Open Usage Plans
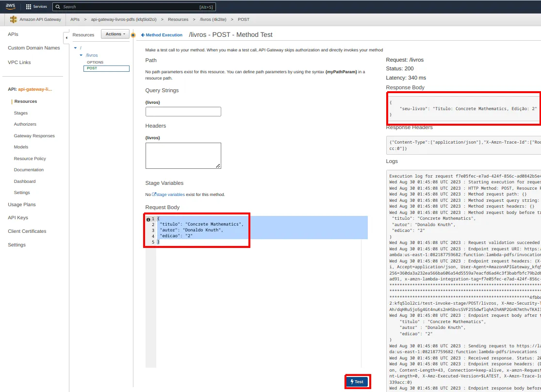The image size is (541, 392). [22, 205]
